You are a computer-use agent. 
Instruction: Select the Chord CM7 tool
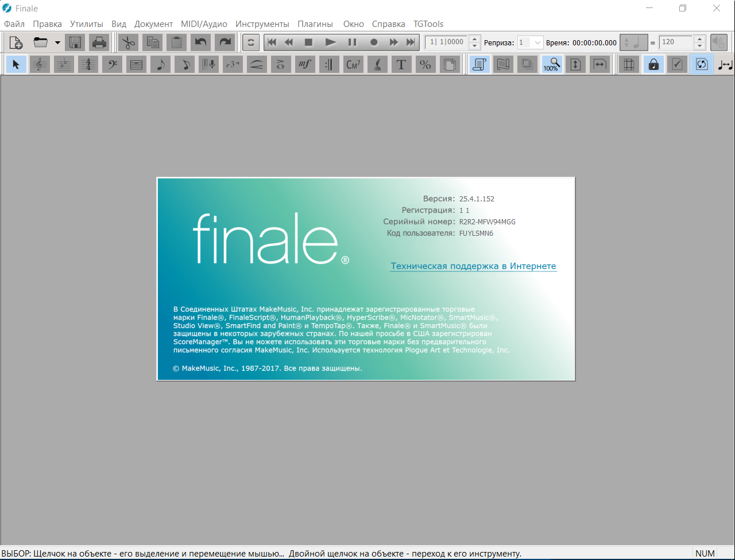[x=353, y=65]
